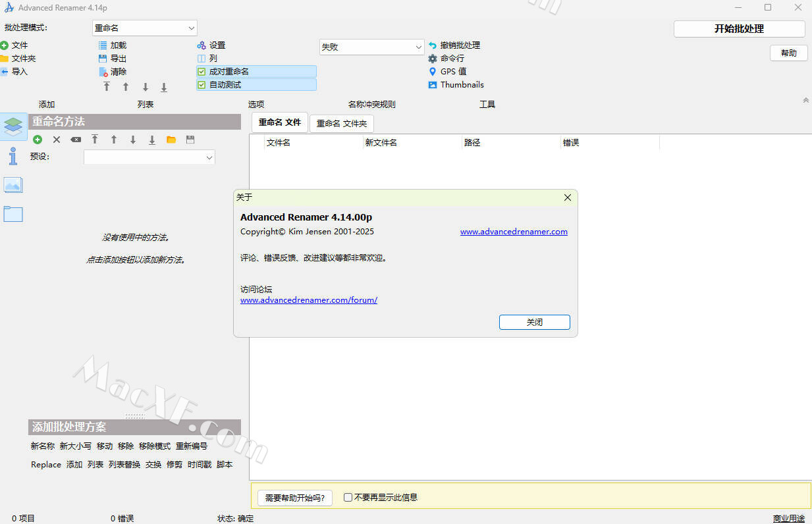The image size is (812, 524).
Task: Clear all methods with backspace icon
Action: (x=76, y=140)
